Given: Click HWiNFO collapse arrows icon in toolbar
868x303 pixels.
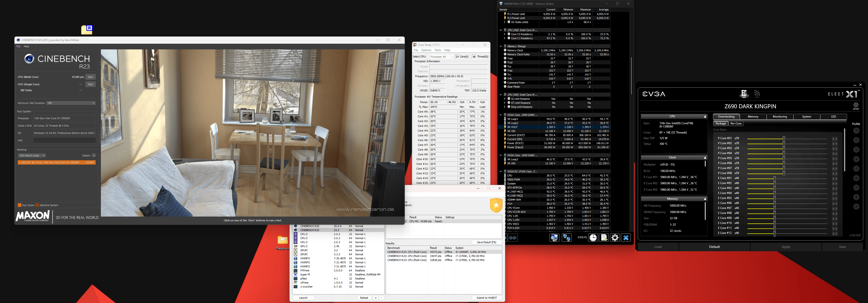Looking at the screenshot, I should click(x=512, y=238).
